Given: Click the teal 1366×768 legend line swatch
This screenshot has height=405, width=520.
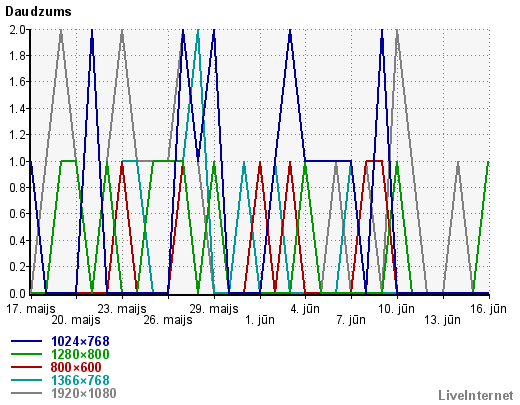Looking at the screenshot, I should (26, 380).
